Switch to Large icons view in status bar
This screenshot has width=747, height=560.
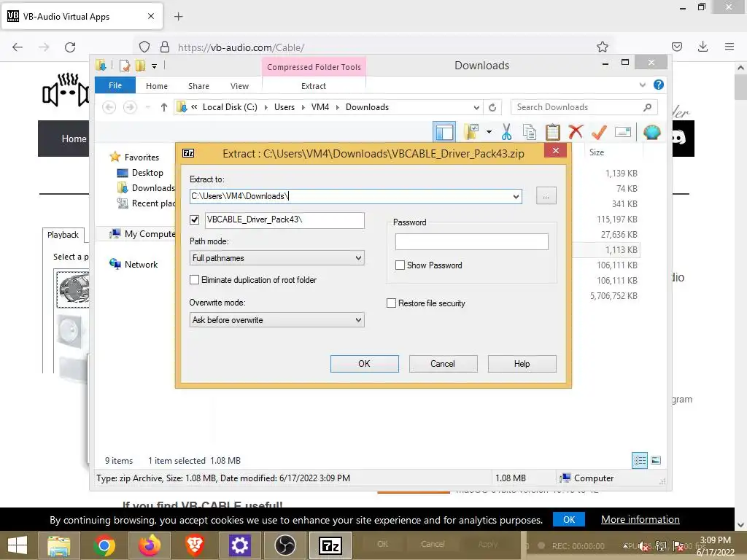click(656, 460)
